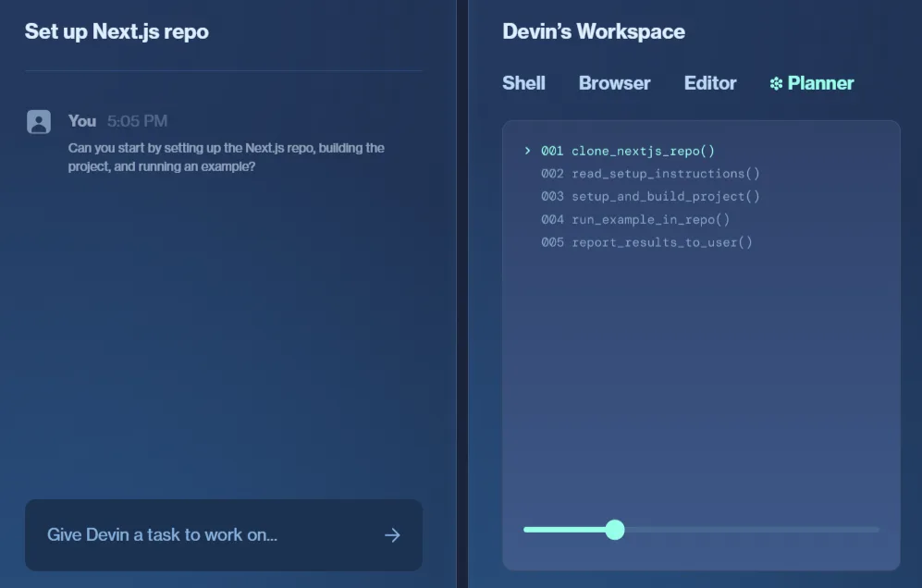Select step 004 run_example_in_repo()
The height and width of the screenshot is (588, 922).
pyautogui.click(x=635, y=219)
